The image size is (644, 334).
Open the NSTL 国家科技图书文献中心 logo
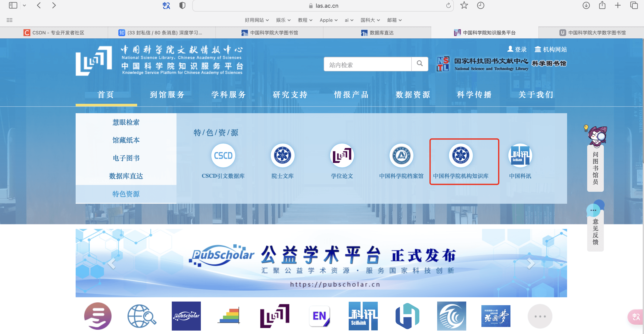coord(482,64)
